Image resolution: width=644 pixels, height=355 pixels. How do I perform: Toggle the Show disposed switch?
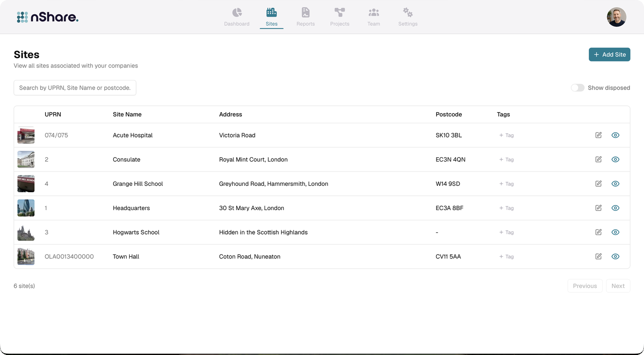click(x=577, y=88)
